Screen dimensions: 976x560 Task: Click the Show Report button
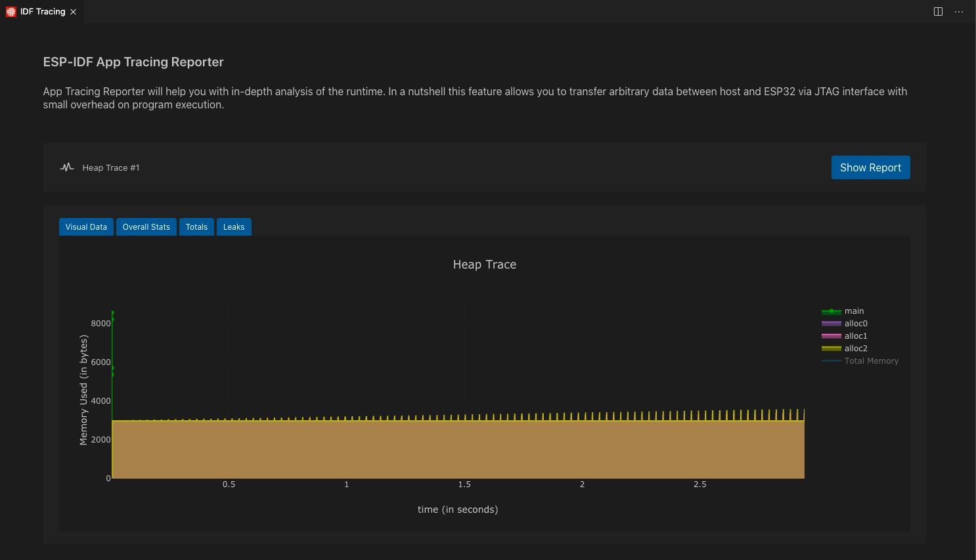tap(870, 167)
